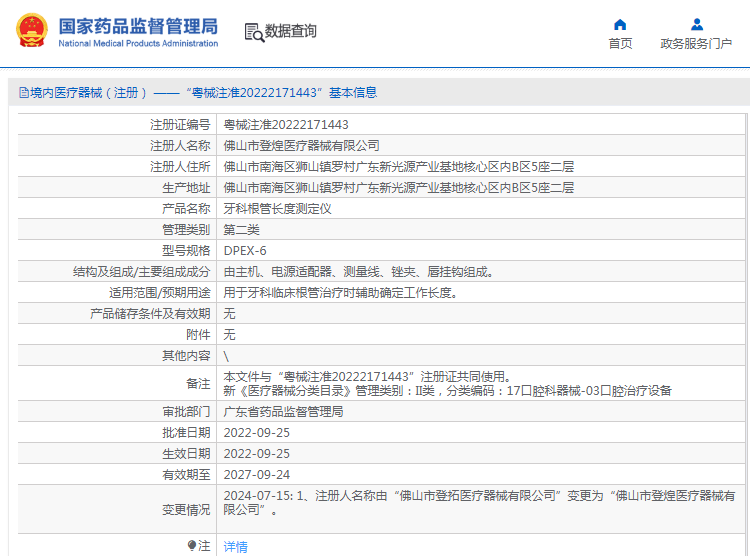This screenshot has width=750, height=556.
Task: Click the 数据查询 heading text
Action: pos(290,31)
